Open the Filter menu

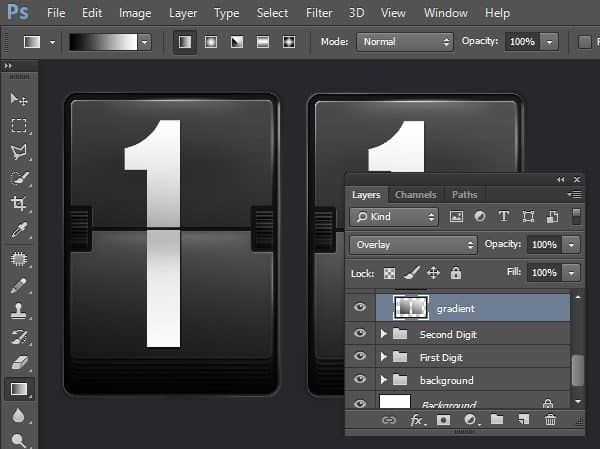coord(319,14)
